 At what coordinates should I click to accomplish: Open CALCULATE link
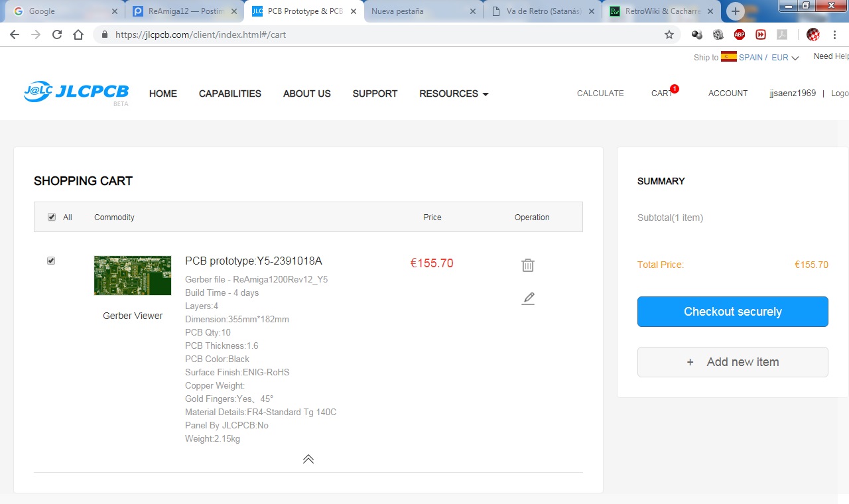[x=600, y=94]
